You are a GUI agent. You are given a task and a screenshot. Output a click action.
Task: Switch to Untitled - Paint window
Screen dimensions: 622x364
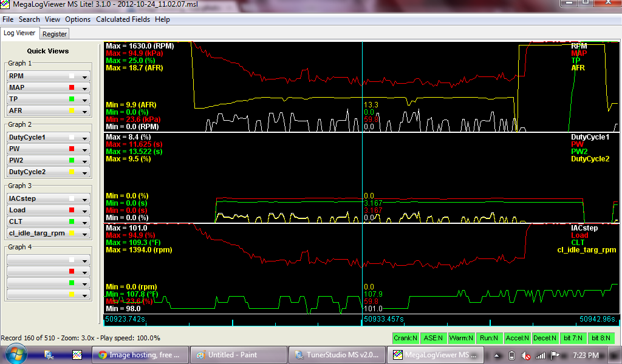[238, 355]
